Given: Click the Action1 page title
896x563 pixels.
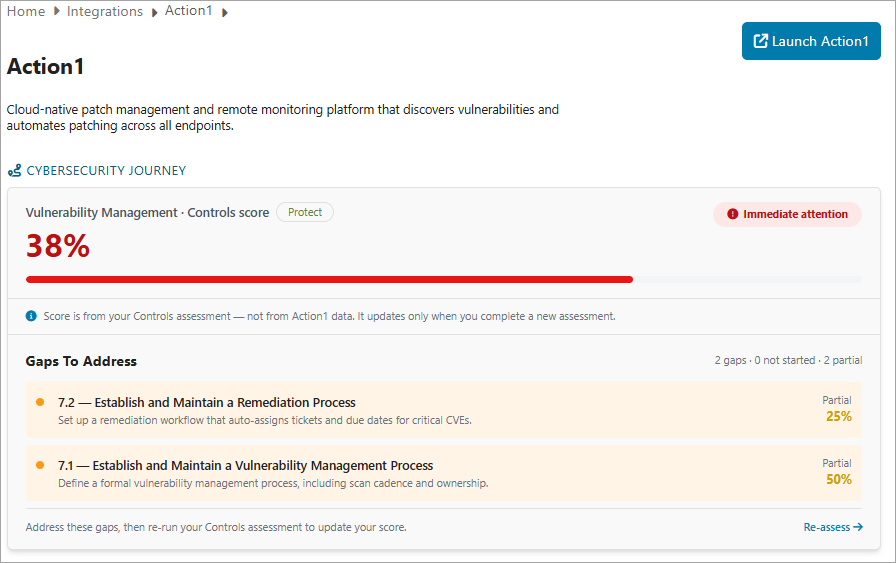Looking at the screenshot, I should point(46,66).
